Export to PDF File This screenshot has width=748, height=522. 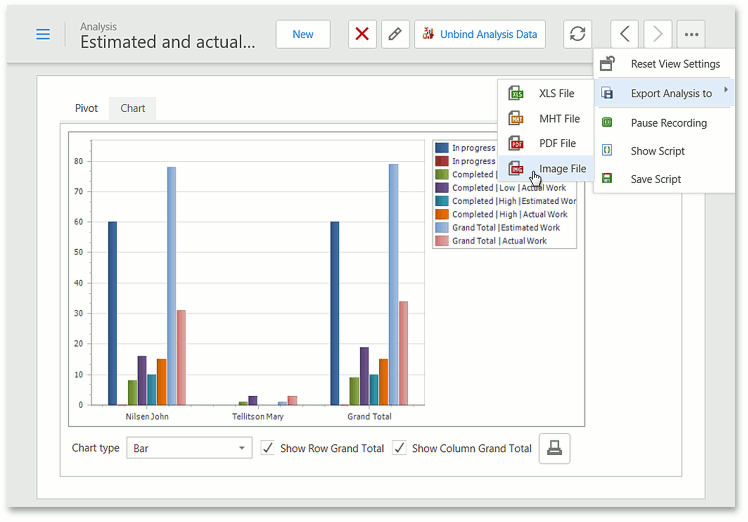coord(545,143)
